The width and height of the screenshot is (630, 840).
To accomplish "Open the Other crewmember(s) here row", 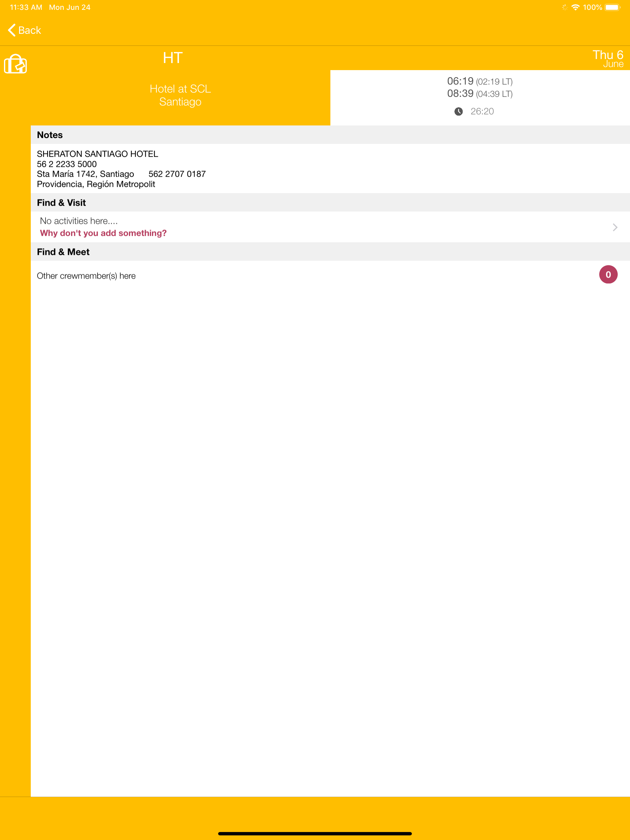I will click(86, 276).
